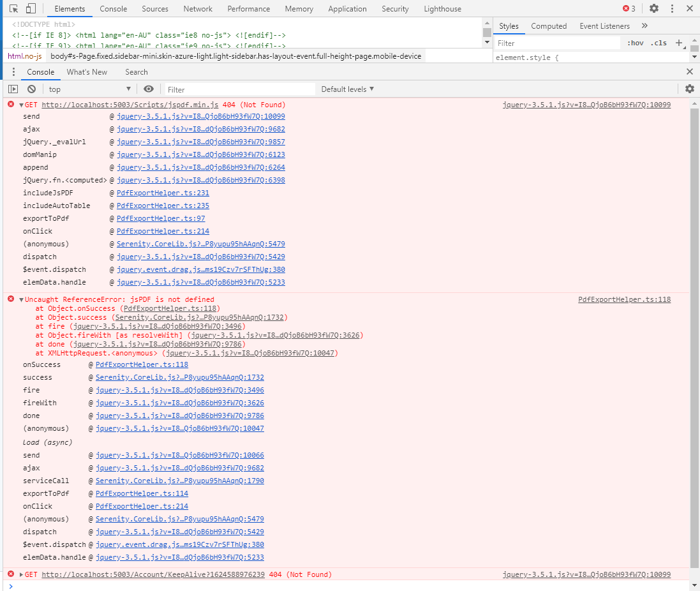Add a new style rule with the plus icon
Viewport: 700px width, 591px height.
[x=679, y=43]
